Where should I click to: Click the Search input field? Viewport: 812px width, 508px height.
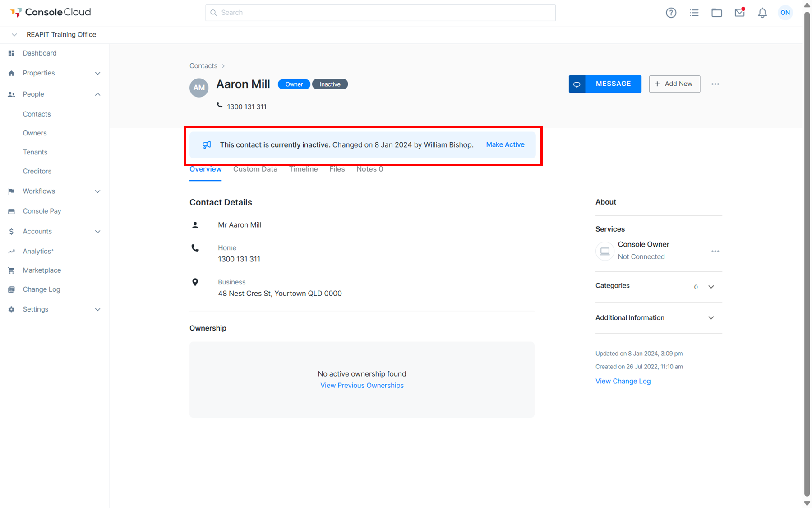380,13
